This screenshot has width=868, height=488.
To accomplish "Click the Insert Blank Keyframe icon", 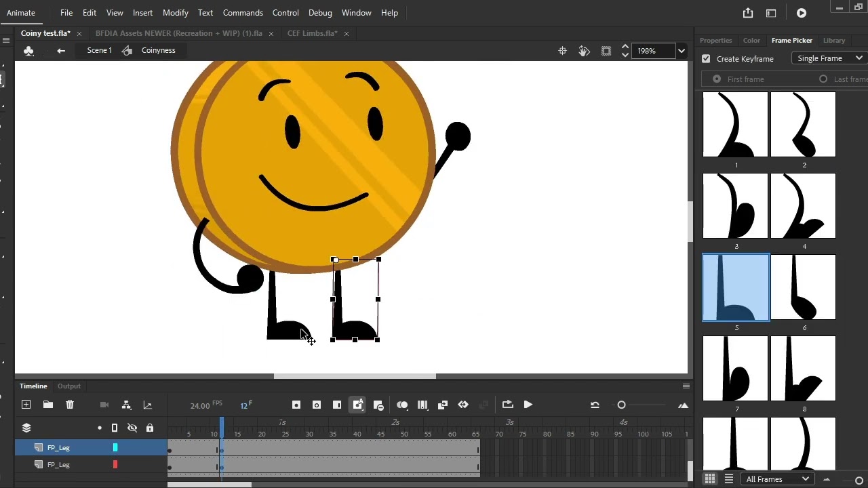I will pos(317,405).
